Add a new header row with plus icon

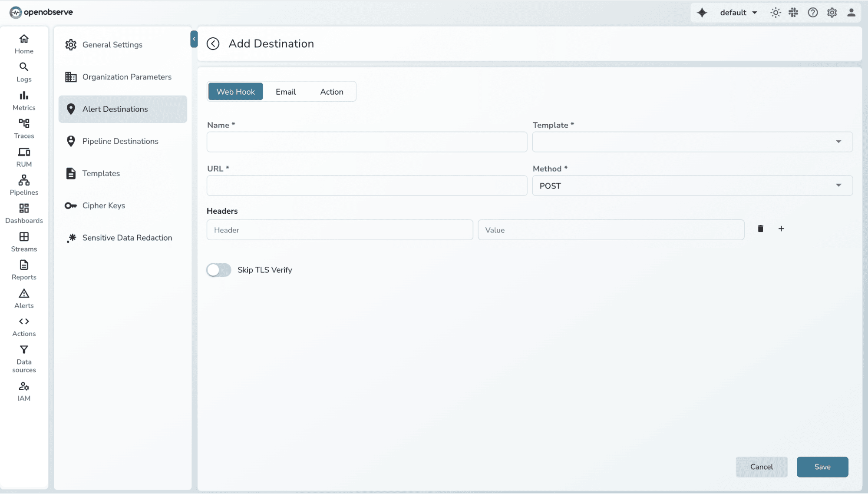[x=781, y=229]
